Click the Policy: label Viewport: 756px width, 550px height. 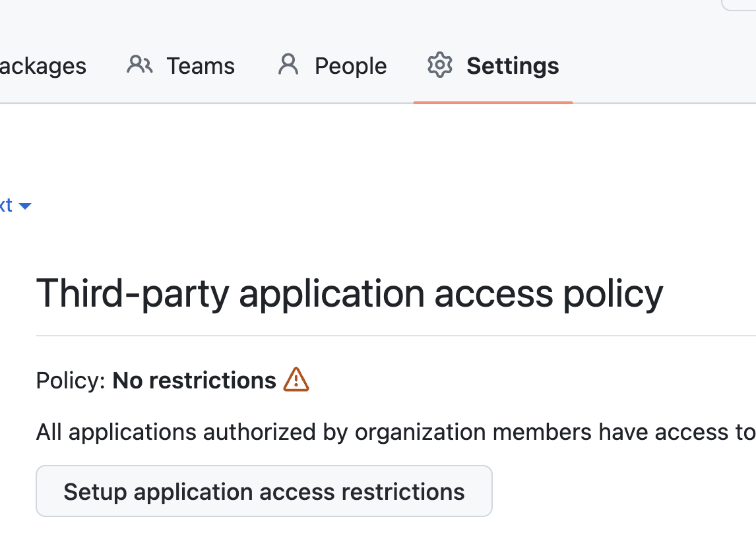71,381
